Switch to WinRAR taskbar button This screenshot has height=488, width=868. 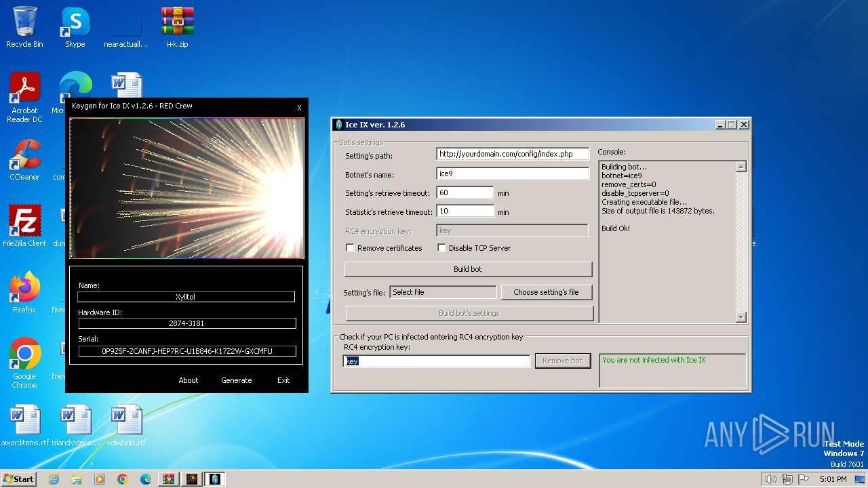169,479
